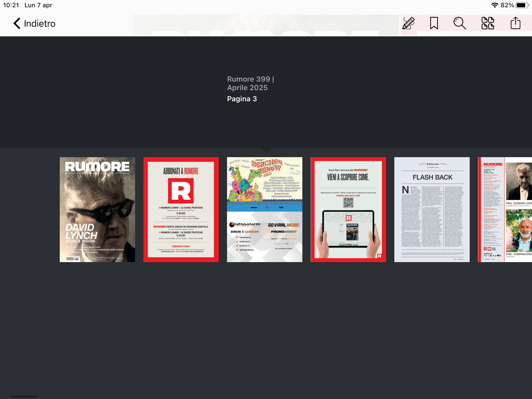Tap the Indietro back chevron
The height and width of the screenshot is (399, 532).
[x=17, y=23]
